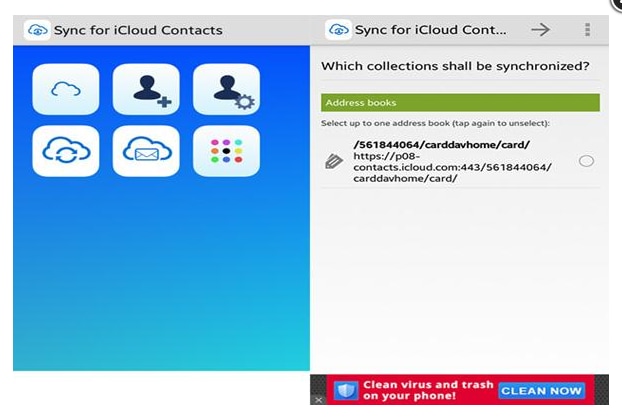This screenshot has height=417, width=622.
Task: Click the Address books green section header
Action: tap(460, 103)
